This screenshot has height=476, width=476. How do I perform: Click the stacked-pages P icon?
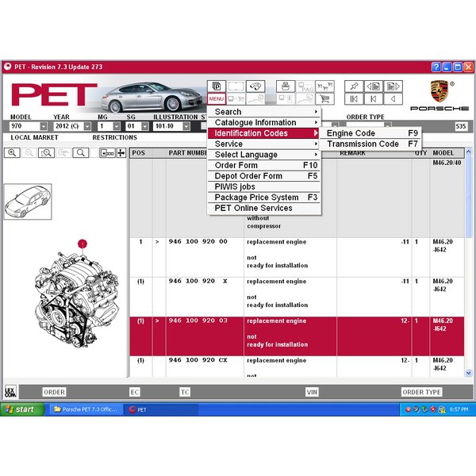coord(217,86)
